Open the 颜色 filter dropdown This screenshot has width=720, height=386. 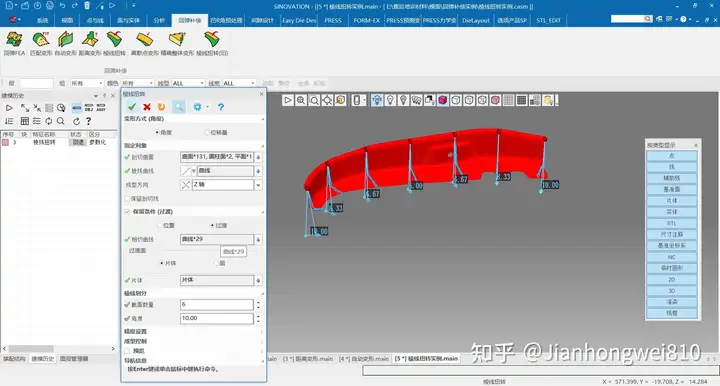[x=137, y=83]
